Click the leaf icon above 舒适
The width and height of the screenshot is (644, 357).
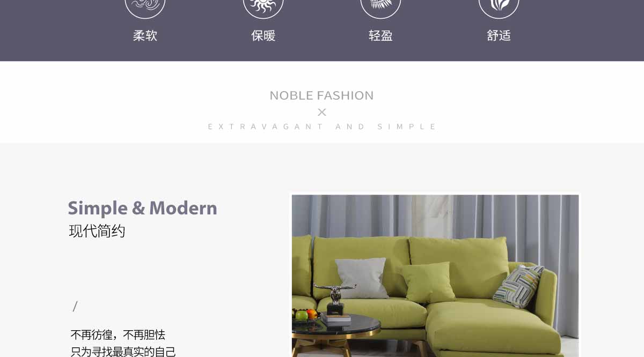coord(499,5)
